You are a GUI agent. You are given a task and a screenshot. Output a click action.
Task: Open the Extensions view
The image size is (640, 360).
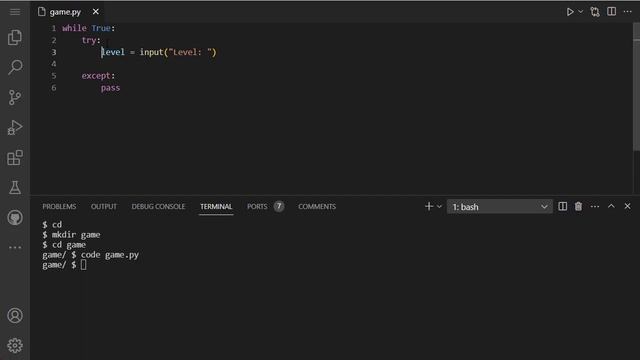tap(15, 158)
